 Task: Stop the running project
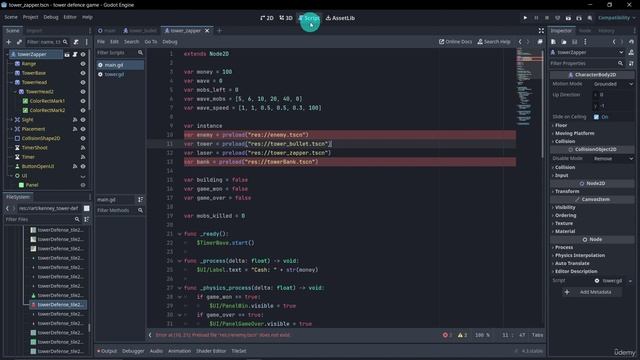[x=547, y=18]
